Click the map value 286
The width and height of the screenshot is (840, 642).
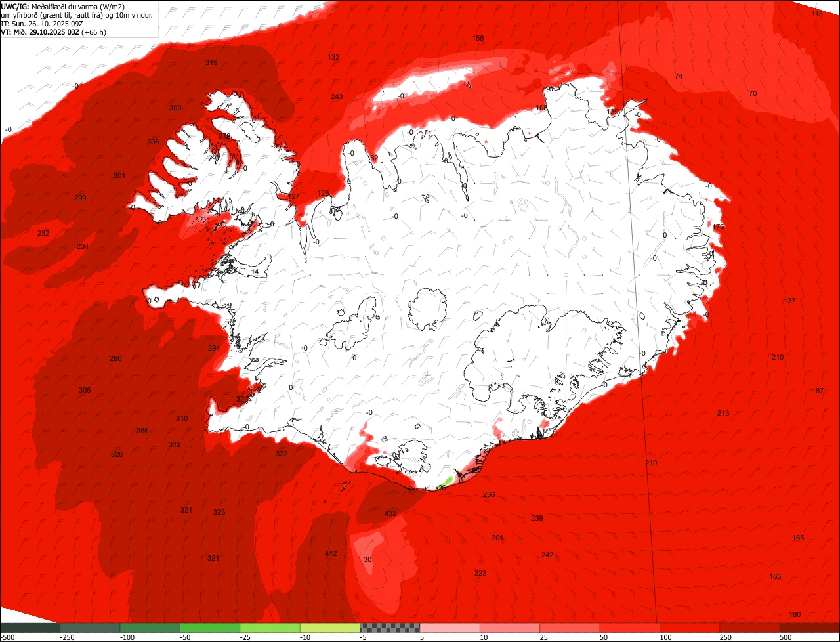pos(142,431)
